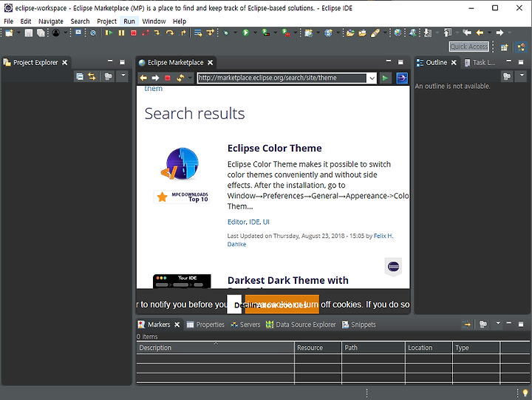This screenshot has width=532, height=400.
Task: Click the orange Allow cookies button
Action: pos(282,305)
